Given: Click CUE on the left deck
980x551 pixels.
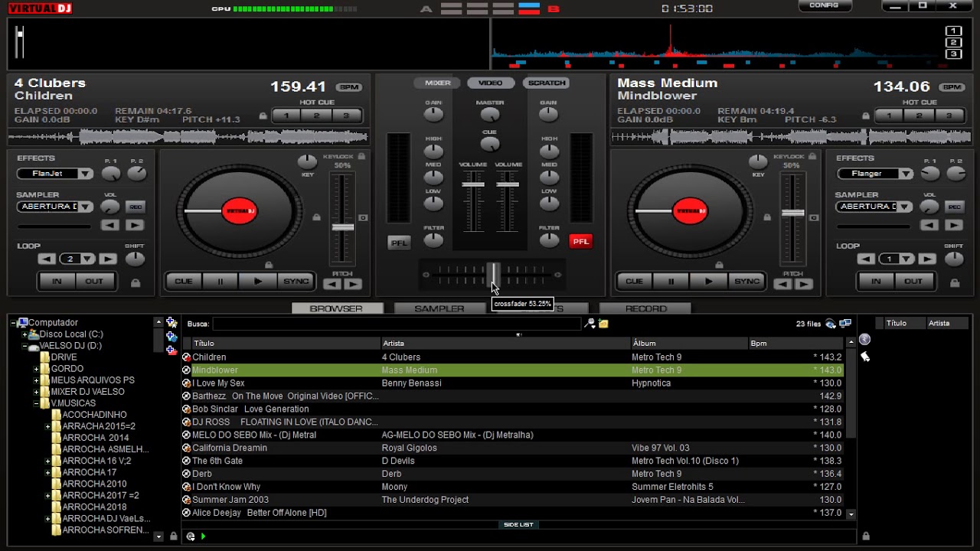Looking at the screenshot, I should click(184, 282).
